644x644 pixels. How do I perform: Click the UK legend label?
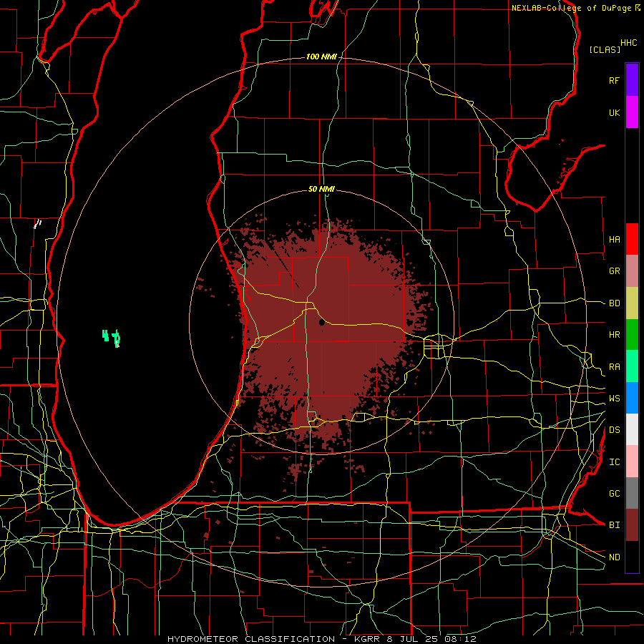(x=614, y=112)
